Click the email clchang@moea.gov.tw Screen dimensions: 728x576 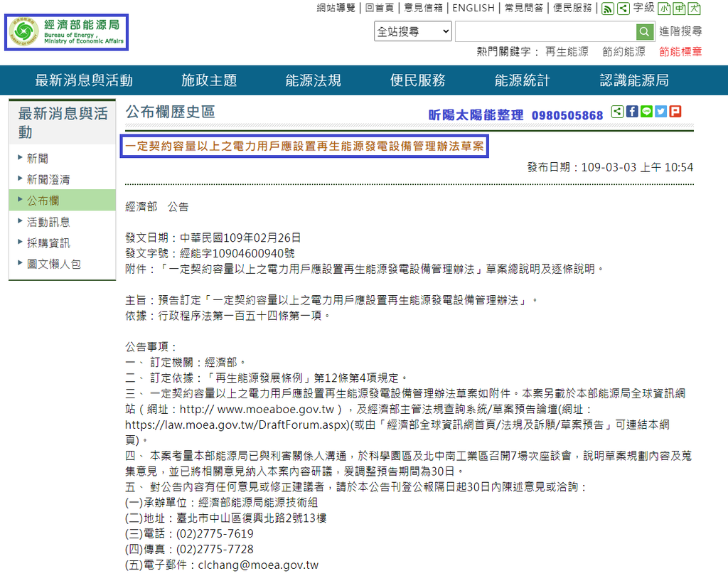coord(258,565)
